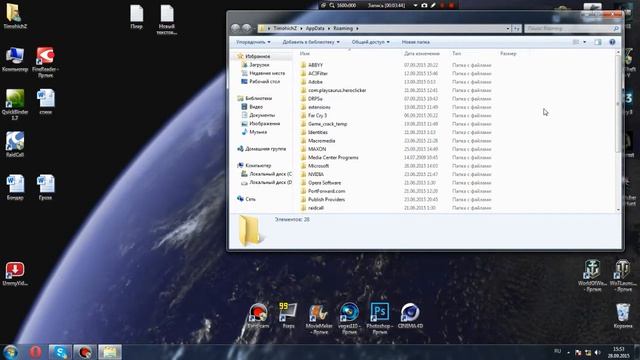Image resolution: width=640 pixels, height=360 pixels.
Task: Click the AppData breadcrumb in address bar
Action: coord(315,29)
